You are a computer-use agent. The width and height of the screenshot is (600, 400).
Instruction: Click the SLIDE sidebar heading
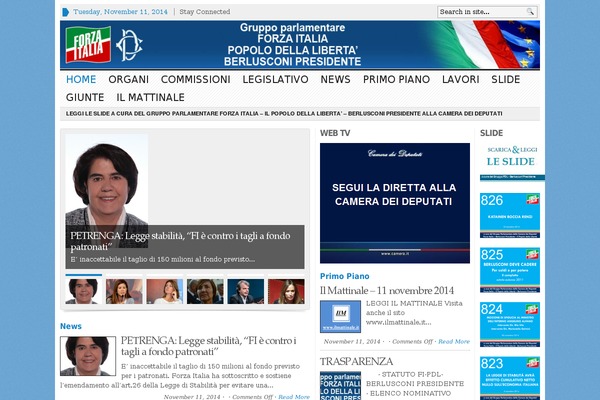[492, 133]
